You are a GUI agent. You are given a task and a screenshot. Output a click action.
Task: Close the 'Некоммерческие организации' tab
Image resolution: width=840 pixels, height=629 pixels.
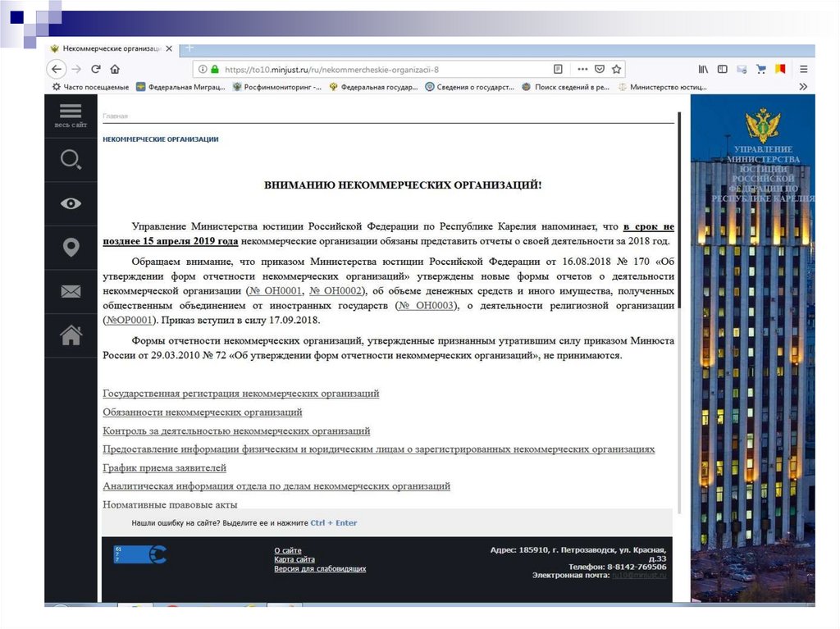coord(169,48)
